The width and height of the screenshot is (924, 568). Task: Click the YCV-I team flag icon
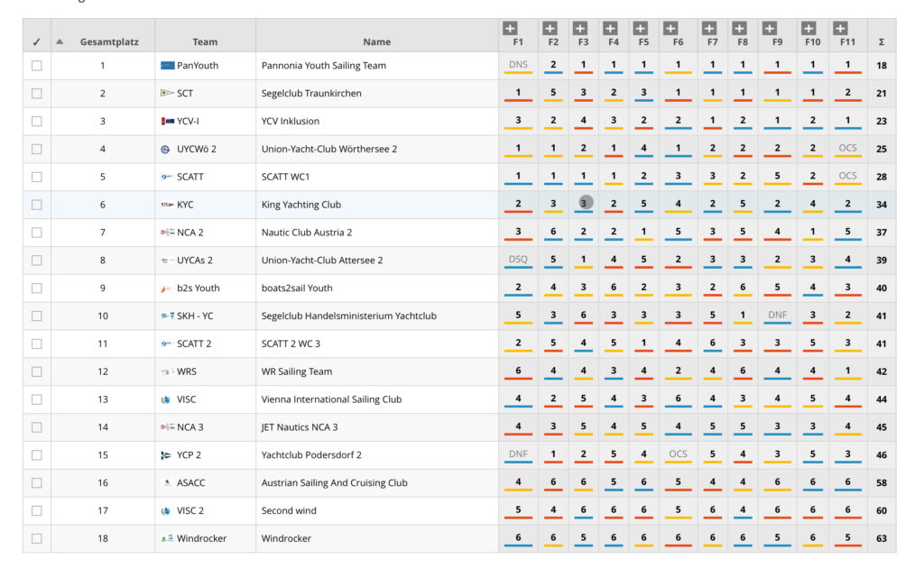click(x=167, y=121)
